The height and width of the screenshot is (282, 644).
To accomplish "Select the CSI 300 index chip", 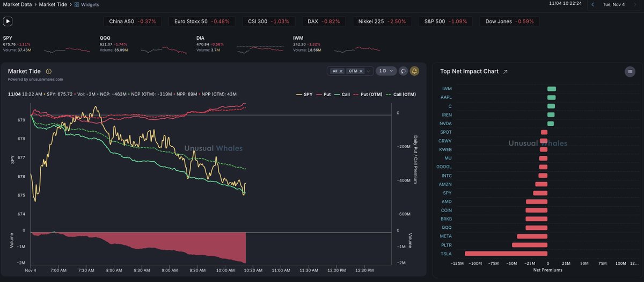I will 268,21.
